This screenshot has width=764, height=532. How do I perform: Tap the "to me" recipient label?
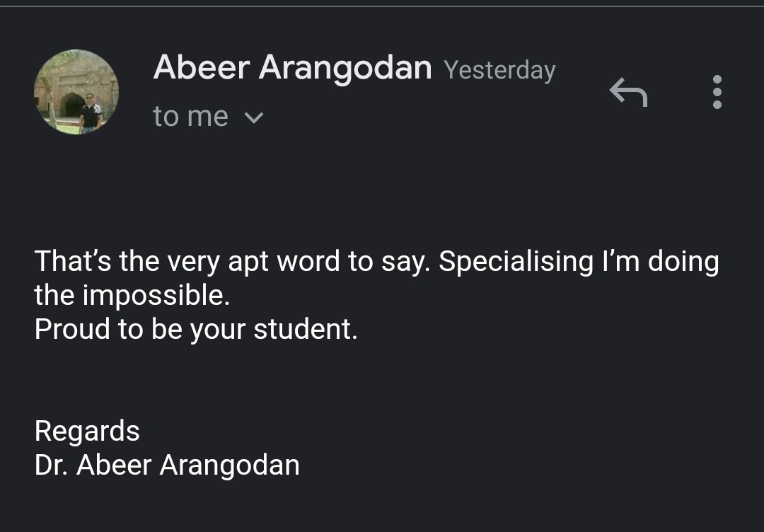pyautogui.click(x=190, y=117)
